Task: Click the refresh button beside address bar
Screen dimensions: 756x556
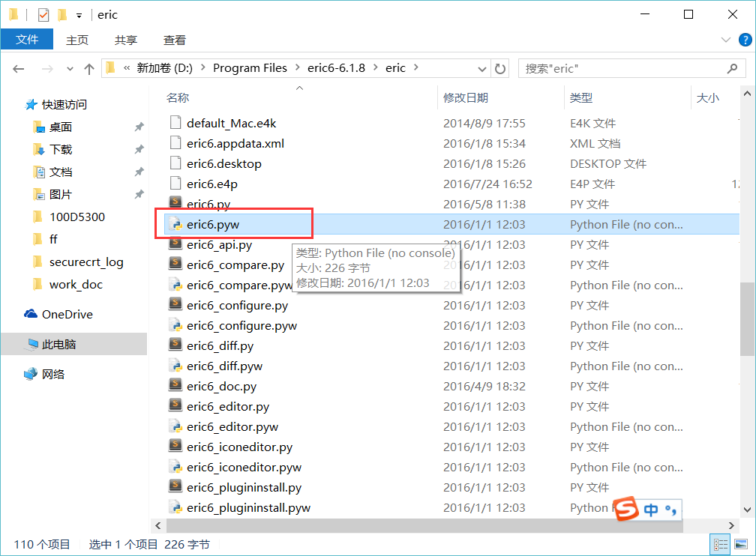Action: [500, 68]
